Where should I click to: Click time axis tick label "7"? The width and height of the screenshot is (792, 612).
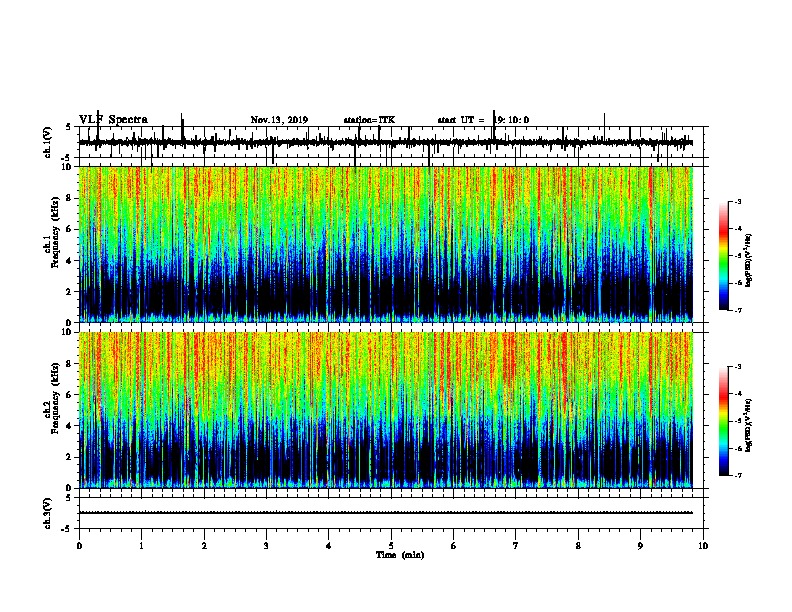[516, 546]
